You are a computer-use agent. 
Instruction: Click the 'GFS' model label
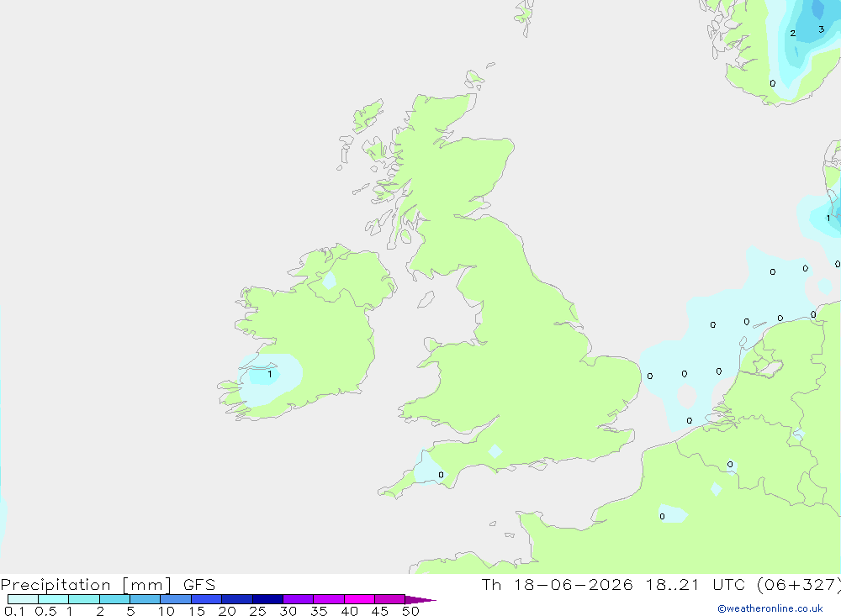pos(199,584)
